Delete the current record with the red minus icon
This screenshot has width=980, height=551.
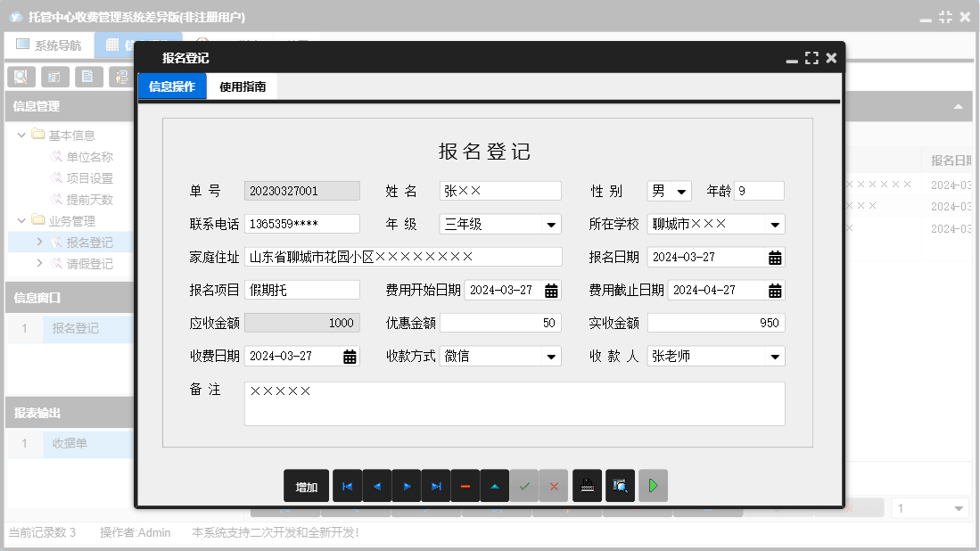tap(465, 486)
